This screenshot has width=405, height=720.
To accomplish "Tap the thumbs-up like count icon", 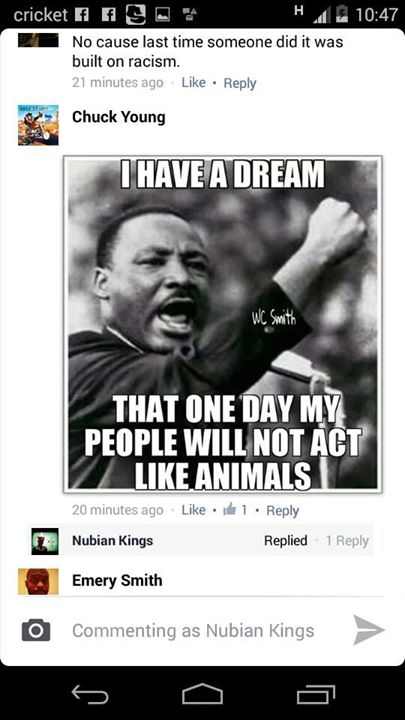I will coord(229,510).
